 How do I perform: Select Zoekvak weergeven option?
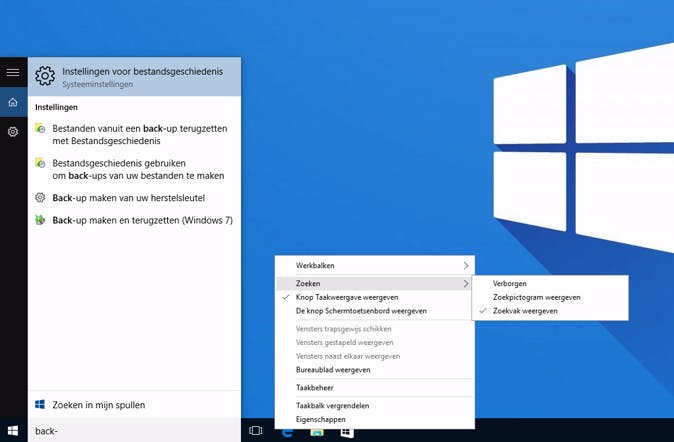click(550, 311)
